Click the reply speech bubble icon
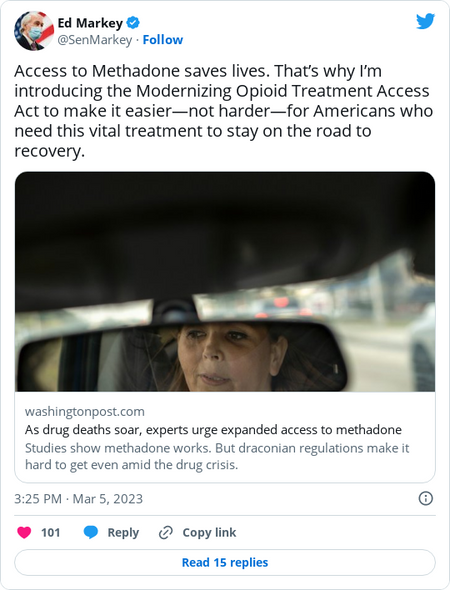The height and width of the screenshot is (590, 450). (x=91, y=532)
